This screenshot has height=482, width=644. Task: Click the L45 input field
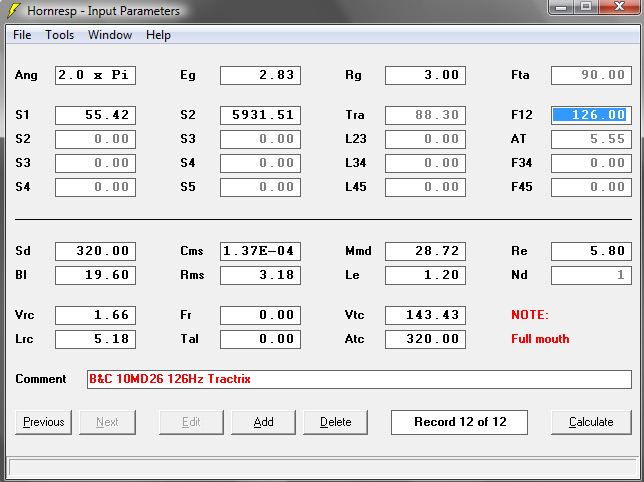click(x=426, y=187)
